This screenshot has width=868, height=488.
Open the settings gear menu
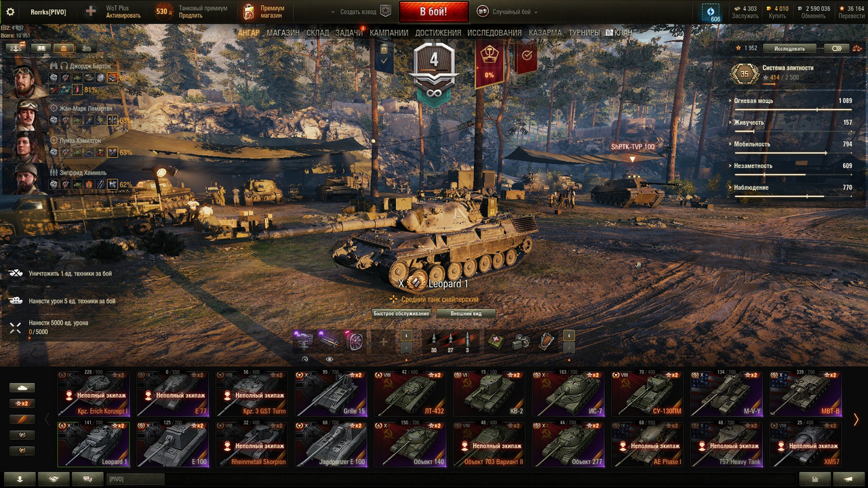10,12
